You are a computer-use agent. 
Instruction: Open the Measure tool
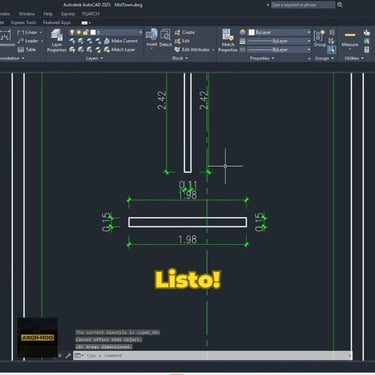click(350, 39)
